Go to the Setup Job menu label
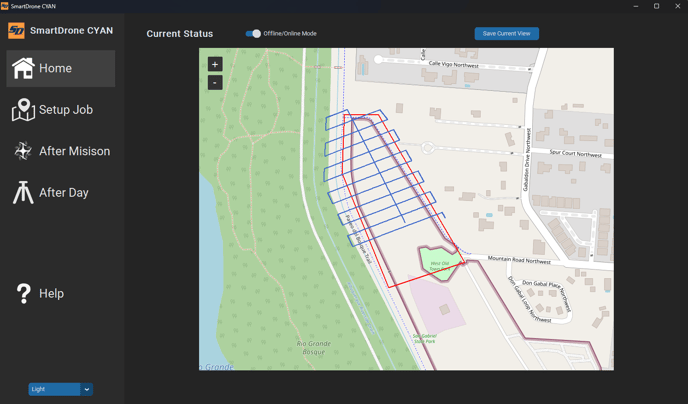The height and width of the screenshot is (404, 688). tap(66, 110)
